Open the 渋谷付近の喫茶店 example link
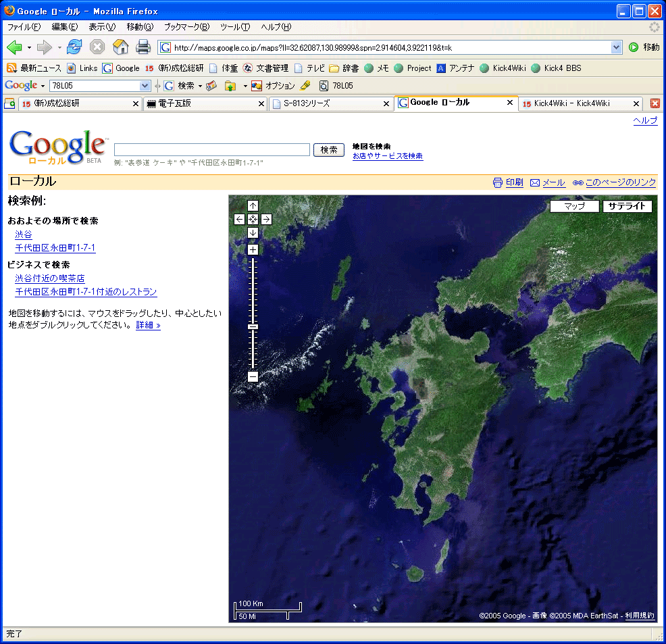Screen dimensions: 666x644 point(50,278)
